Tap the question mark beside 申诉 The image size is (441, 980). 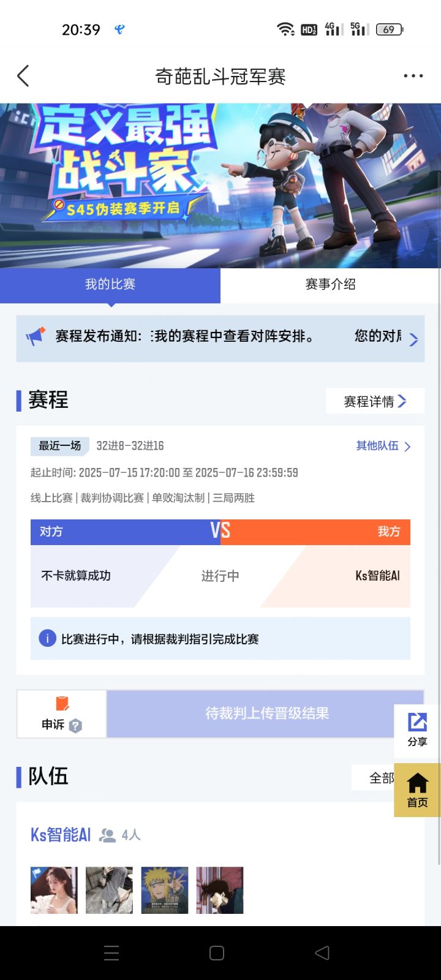coord(75,726)
